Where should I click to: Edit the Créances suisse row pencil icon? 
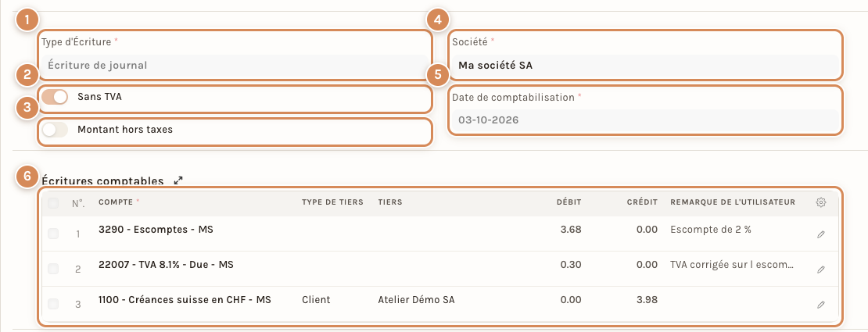821,305
